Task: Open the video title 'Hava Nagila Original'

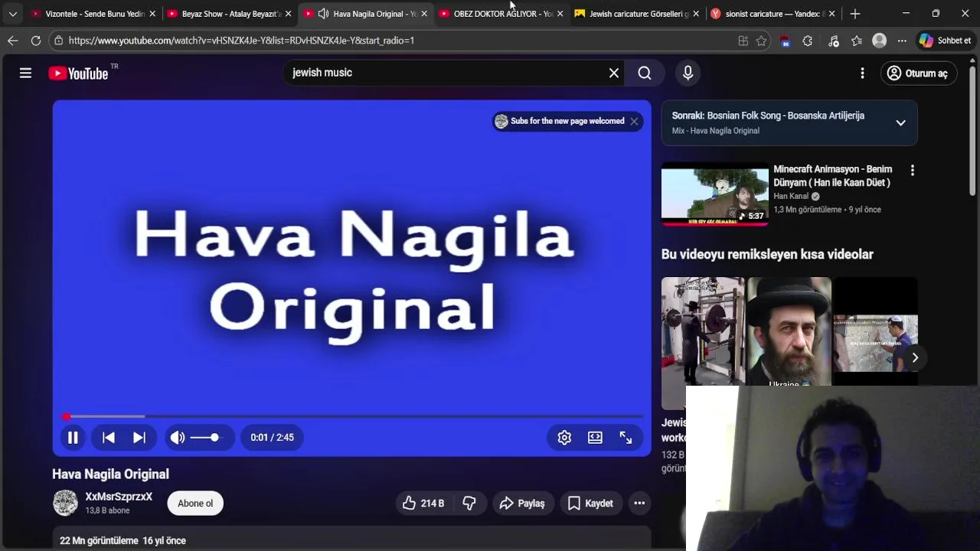Action: 110,474
